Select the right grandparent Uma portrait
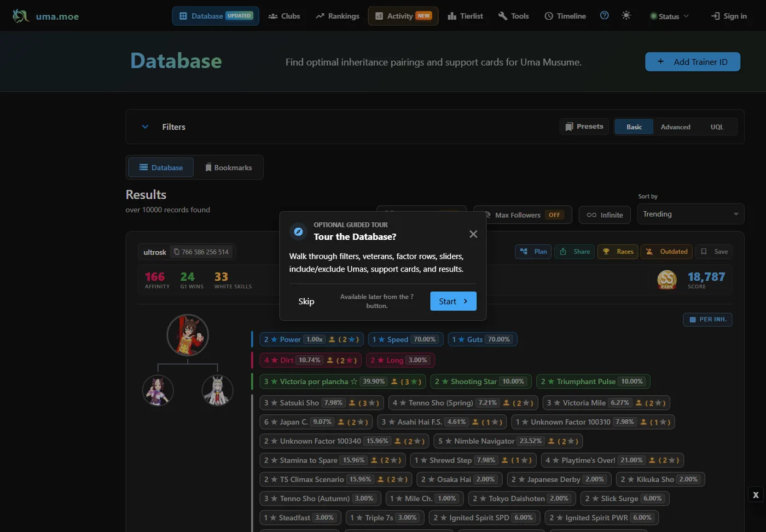Image resolution: width=766 pixels, height=532 pixels. pyautogui.click(x=218, y=391)
